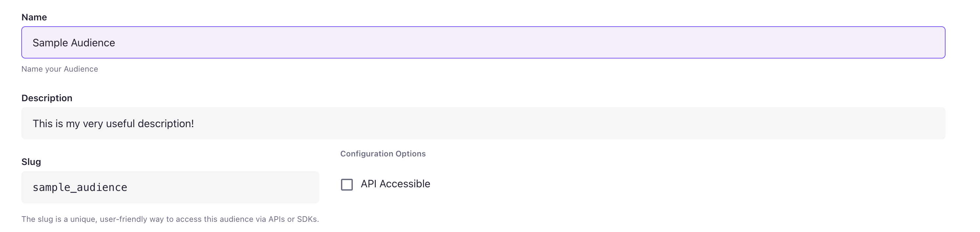
Task: Enable the API Accessible checkbox
Action: click(x=347, y=184)
